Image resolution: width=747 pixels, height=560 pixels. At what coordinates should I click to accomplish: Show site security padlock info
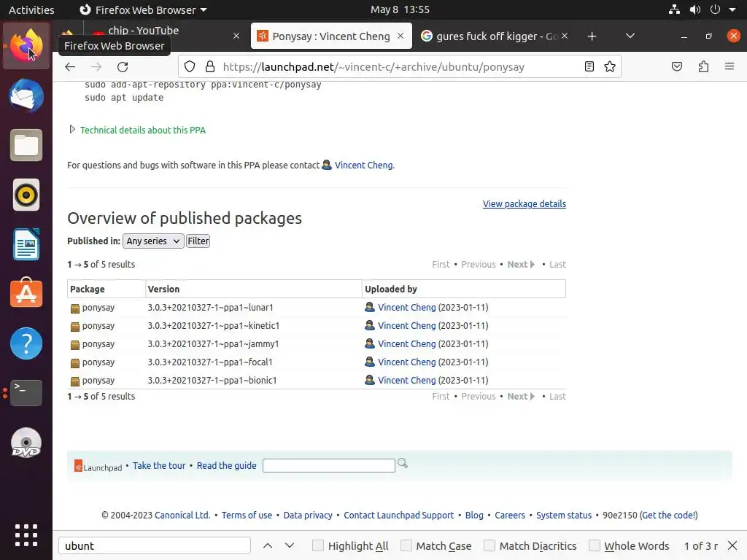click(x=209, y=66)
